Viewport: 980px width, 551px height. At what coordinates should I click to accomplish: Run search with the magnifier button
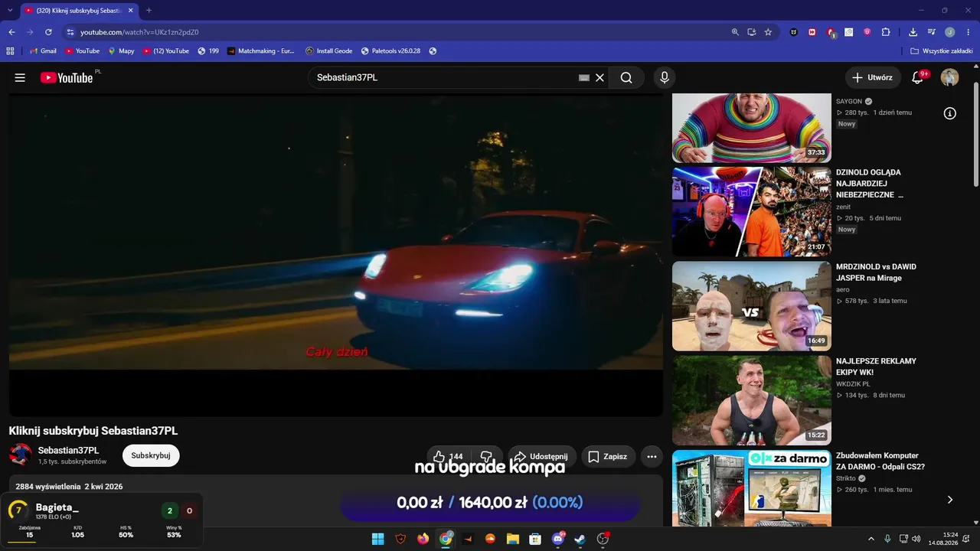(626, 77)
